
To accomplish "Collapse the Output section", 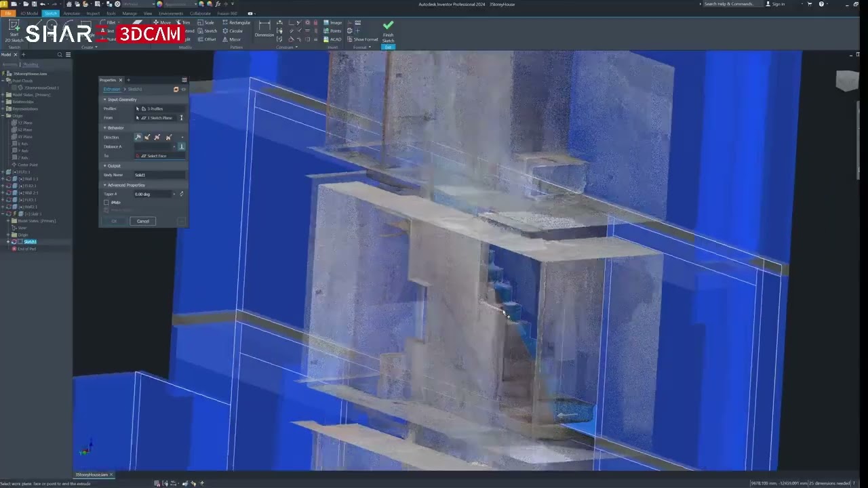I will click(x=105, y=166).
